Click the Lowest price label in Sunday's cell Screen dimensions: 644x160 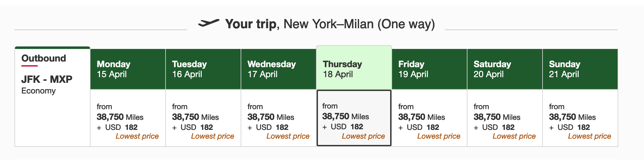[589, 136]
